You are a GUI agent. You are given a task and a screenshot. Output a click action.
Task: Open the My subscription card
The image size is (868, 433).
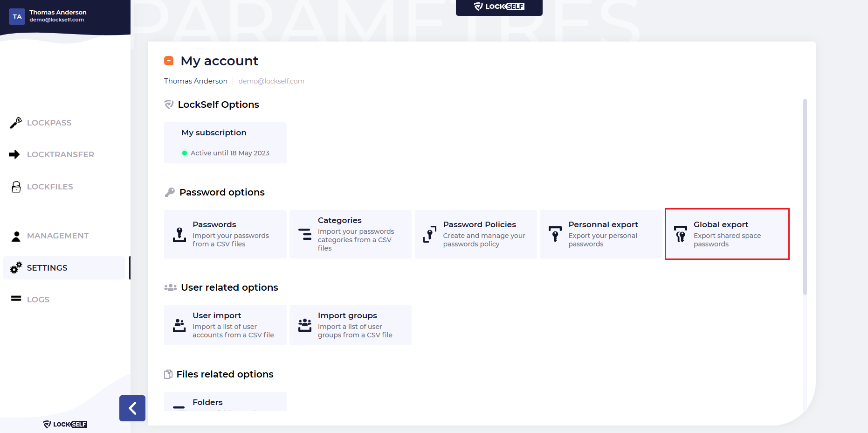[x=225, y=143]
